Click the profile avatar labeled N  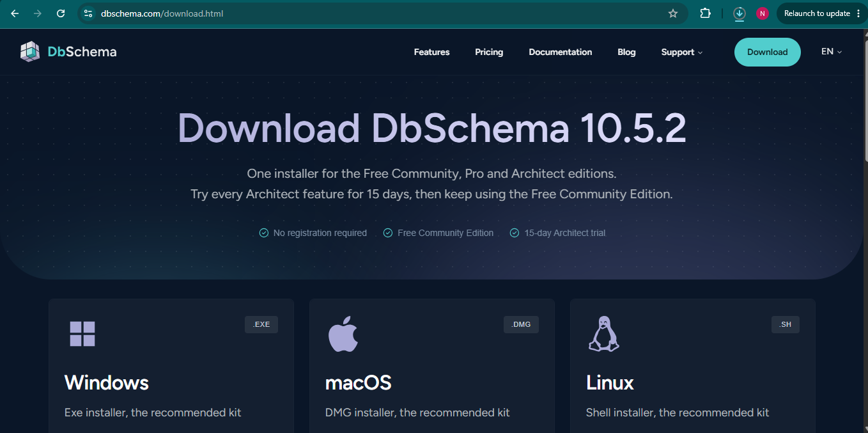tap(762, 13)
